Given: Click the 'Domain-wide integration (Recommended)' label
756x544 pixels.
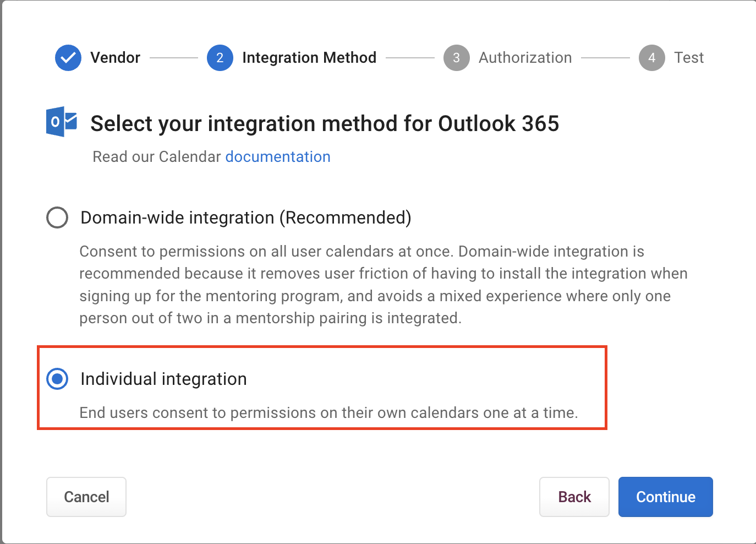Looking at the screenshot, I should click(245, 218).
